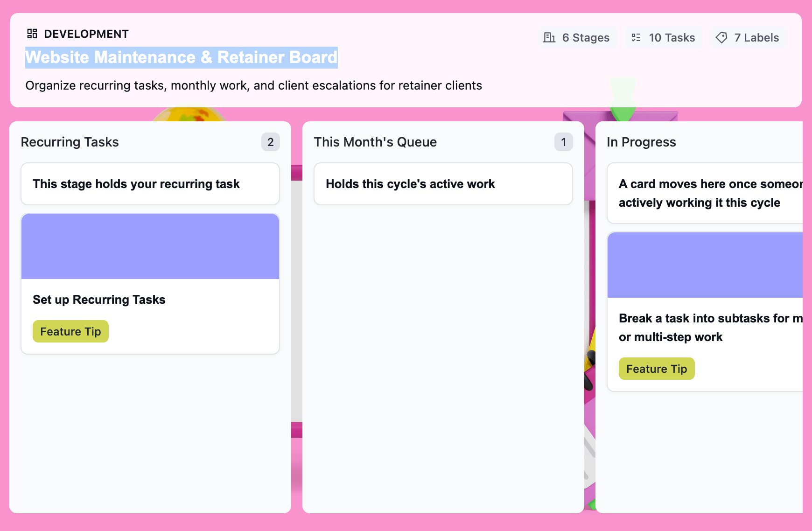Click Feature Tip label on Break a task card
Viewport: 812px width, 531px height.
657,369
